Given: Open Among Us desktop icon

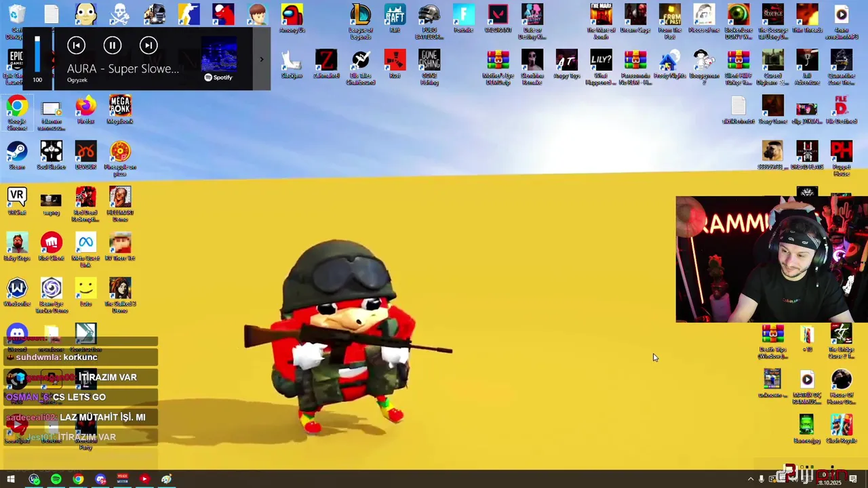Looking at the screenshot, I should point(292,19).
